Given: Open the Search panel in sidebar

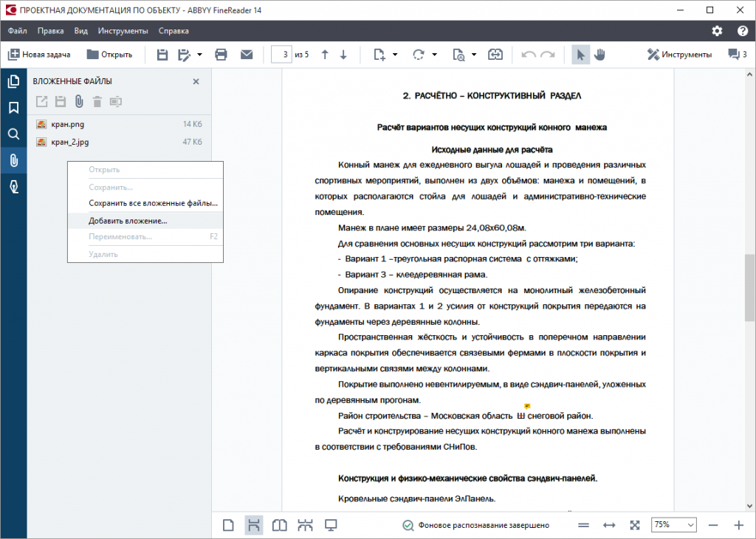Looking at the screenshot, I should point(13,134).
